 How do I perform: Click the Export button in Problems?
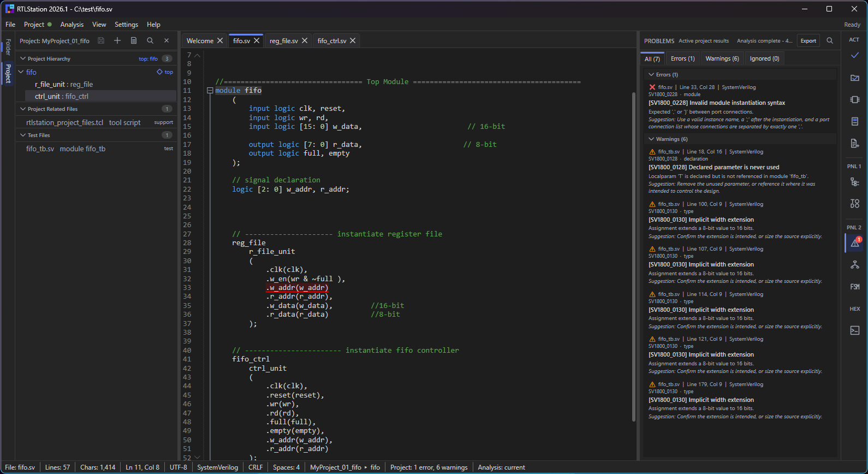coord(808,40)
